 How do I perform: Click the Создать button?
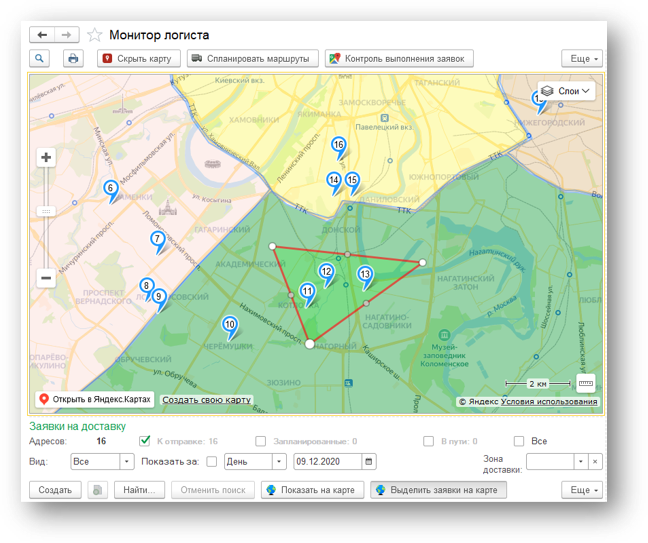pos(55,490)
